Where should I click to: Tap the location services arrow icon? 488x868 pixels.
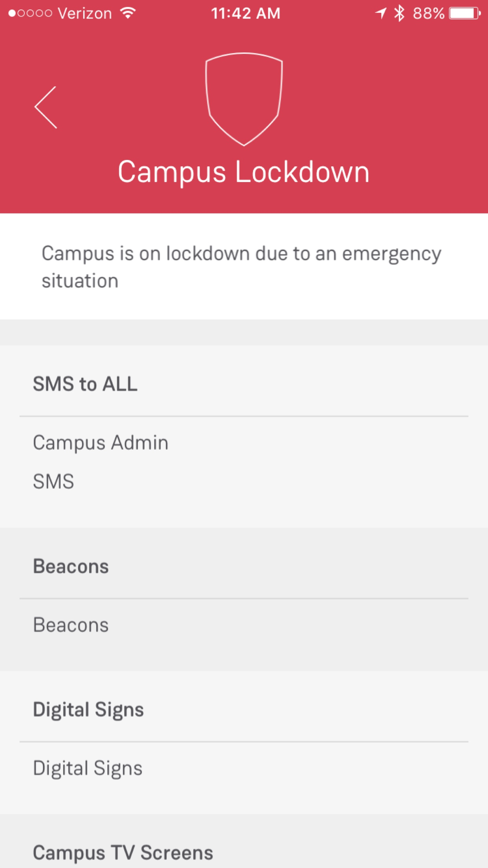tap(380, 13)
